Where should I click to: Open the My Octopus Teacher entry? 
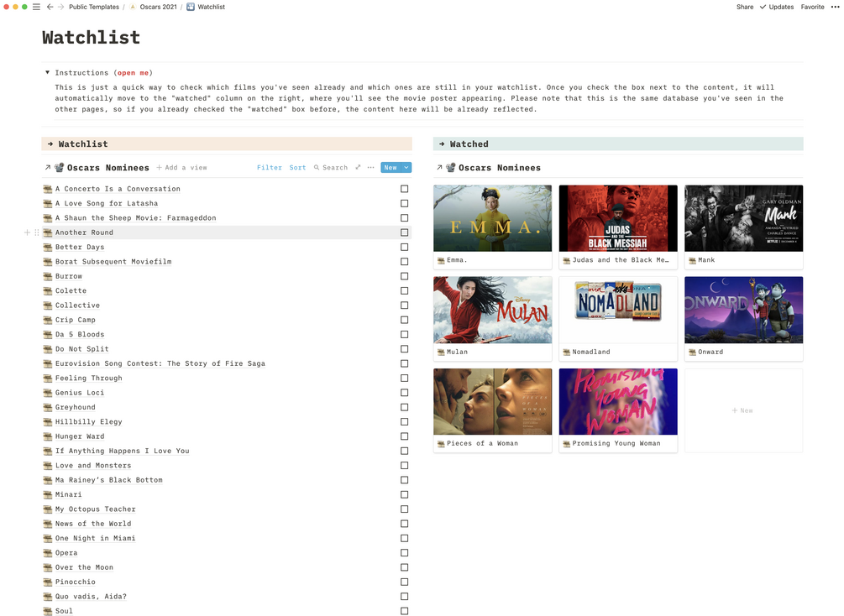(95, 509)
